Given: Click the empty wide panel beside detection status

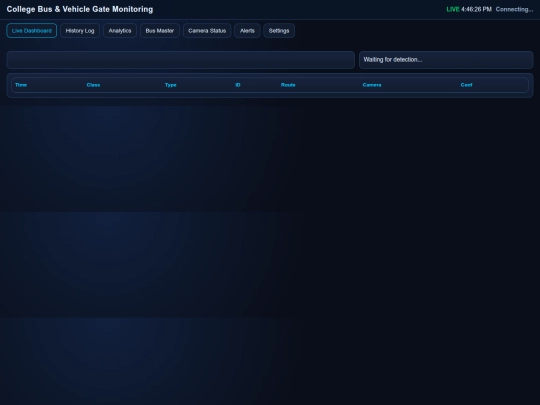Looking at the screenshot, I should 180,60.
